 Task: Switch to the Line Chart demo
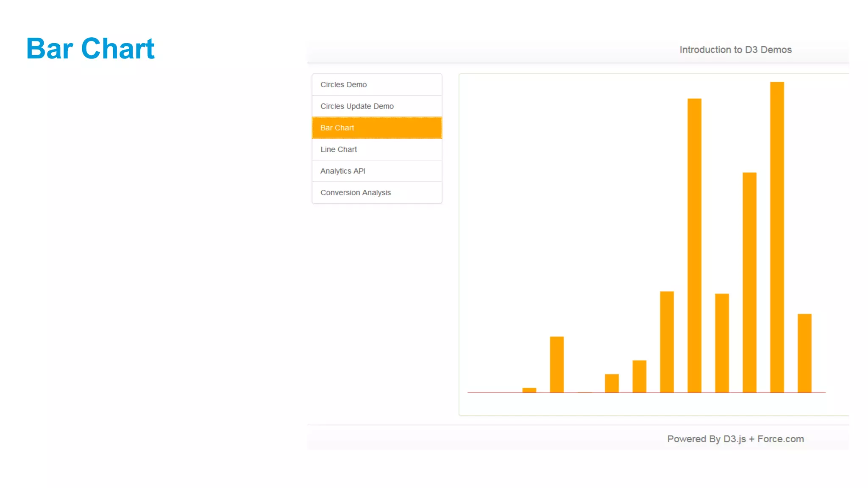377,150
